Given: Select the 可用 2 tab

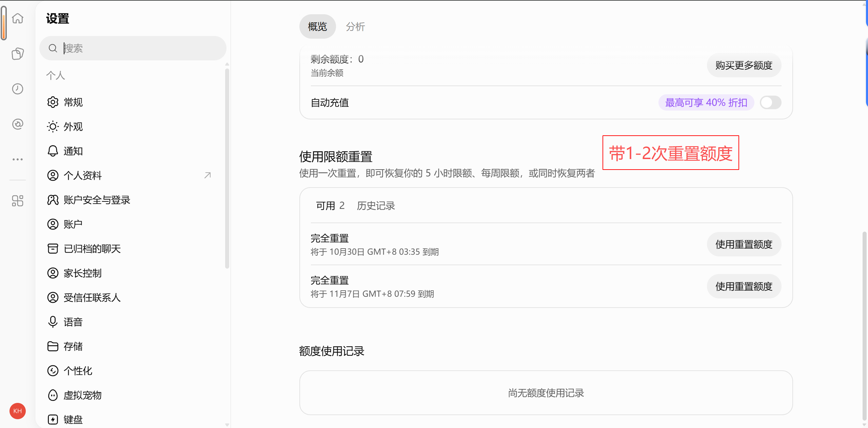Looking at the screenshot, I should tap(330, 206).
